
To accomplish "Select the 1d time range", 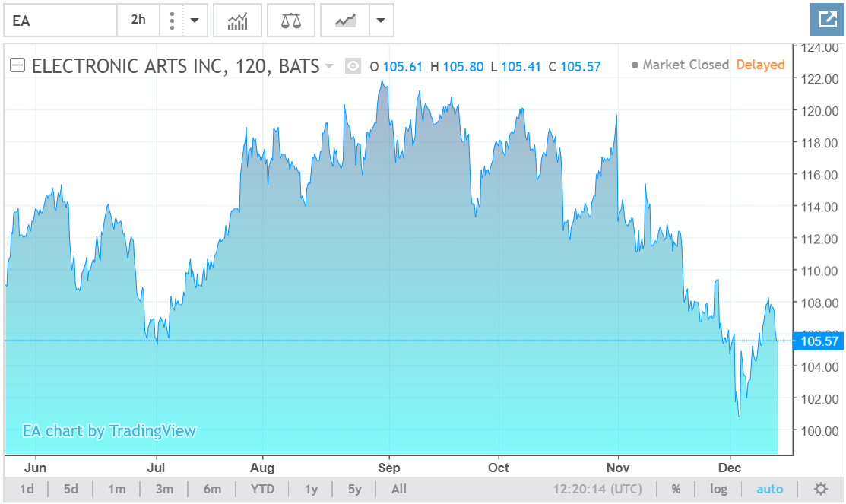I will click(x=27, y=489).
